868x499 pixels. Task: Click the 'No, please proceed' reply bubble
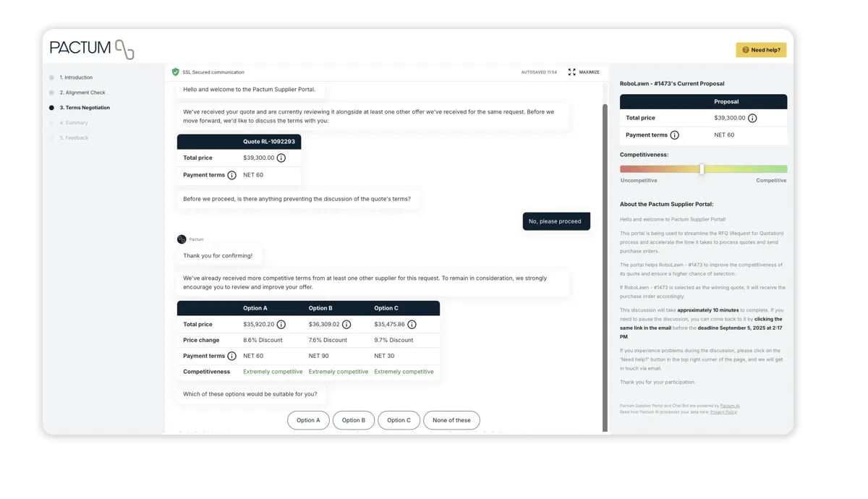click(x=556, y=221)
